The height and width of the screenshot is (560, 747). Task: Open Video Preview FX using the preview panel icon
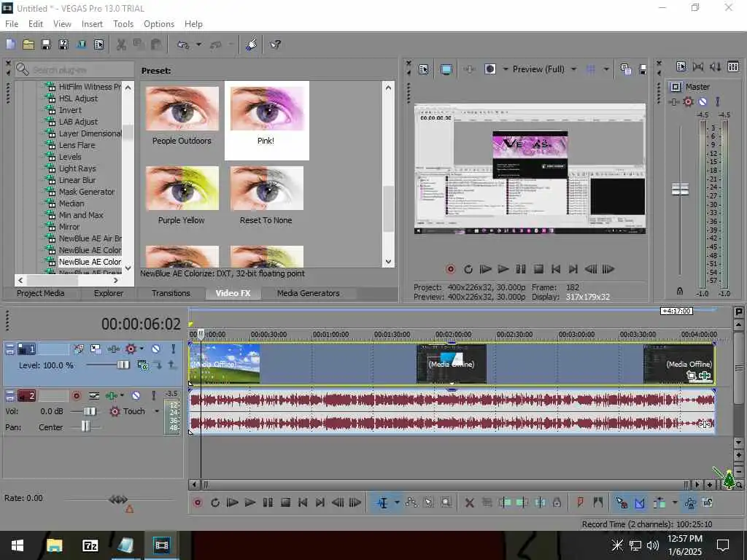[x=469, y=69]
